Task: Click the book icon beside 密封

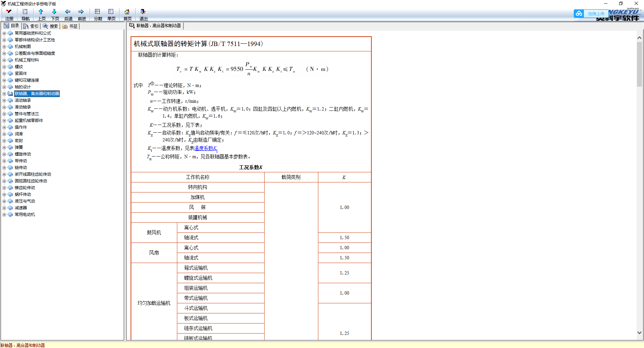Action: tap(10, 141)
